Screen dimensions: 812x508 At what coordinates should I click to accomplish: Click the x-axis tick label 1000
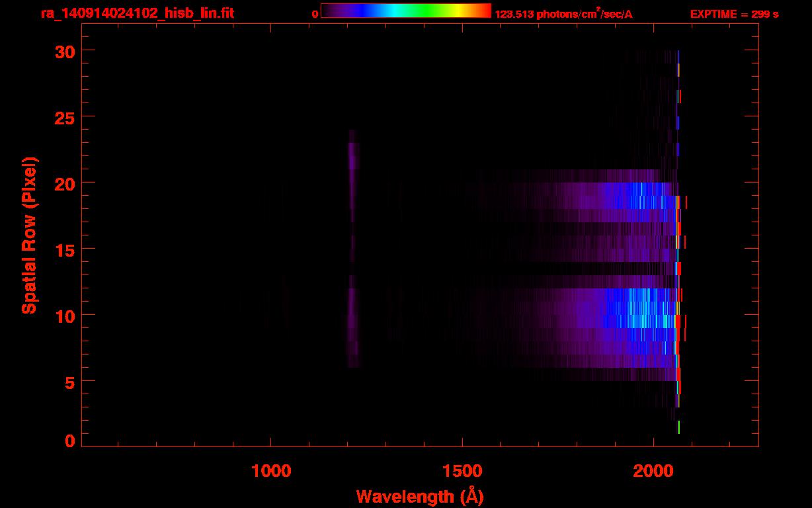pyautogui.click(x=271, y=471)
